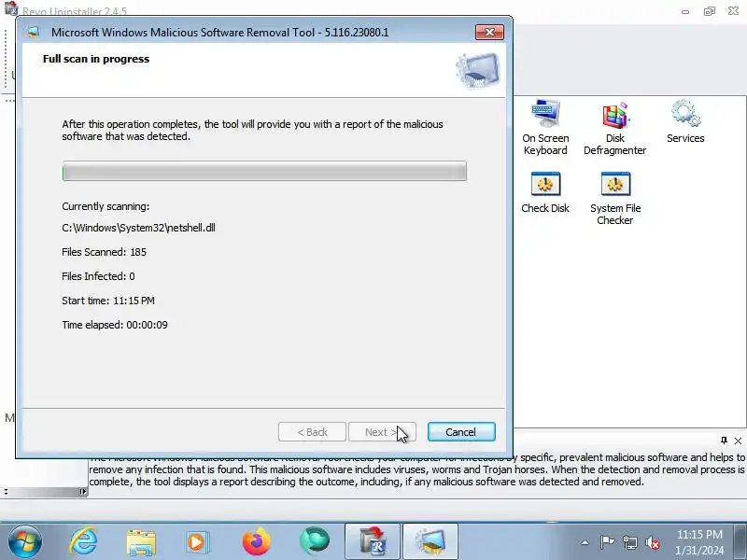This screenshot has height=560, width=747.
Task: Click the removal tool title bar icon
Action: click(34, 33)
